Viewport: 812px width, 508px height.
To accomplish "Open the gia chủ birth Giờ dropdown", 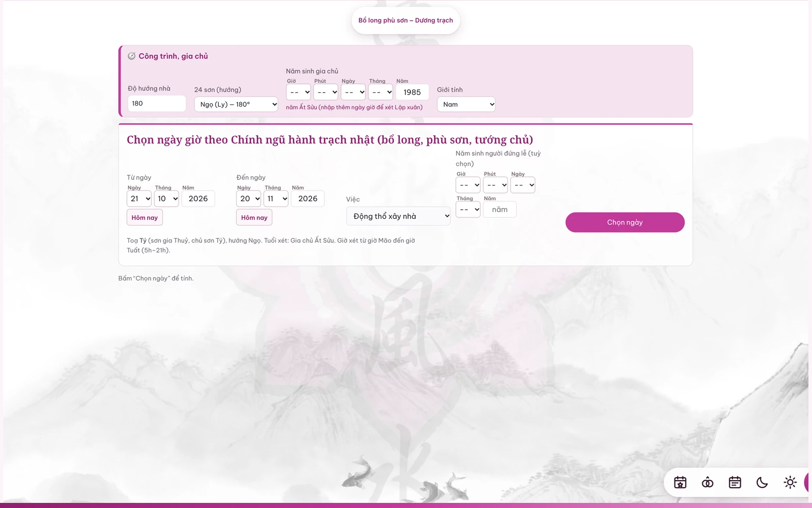I will [x=298, y=92].
